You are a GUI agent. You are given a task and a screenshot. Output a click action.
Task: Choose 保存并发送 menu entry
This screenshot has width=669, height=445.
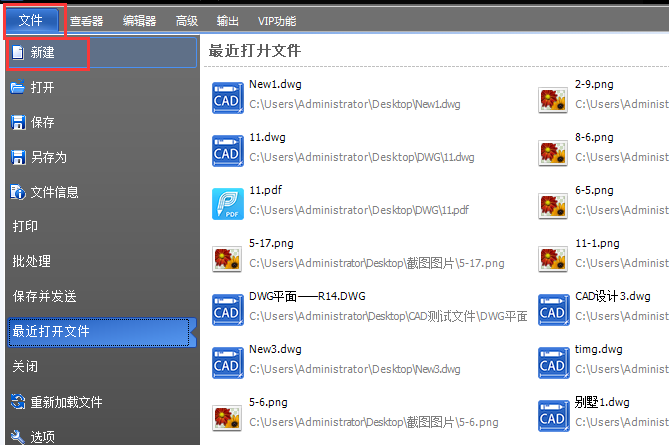(x=45, y=296)
